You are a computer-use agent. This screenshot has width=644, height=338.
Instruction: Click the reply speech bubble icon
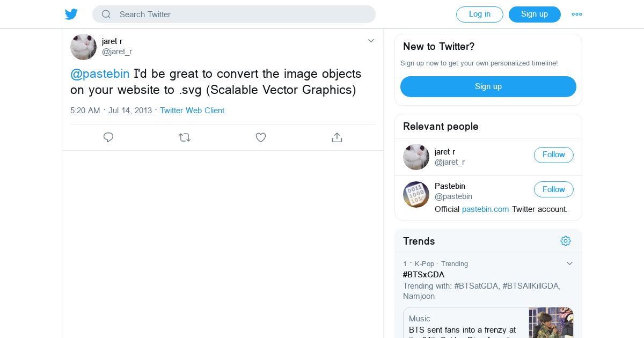tap(108, 137)
